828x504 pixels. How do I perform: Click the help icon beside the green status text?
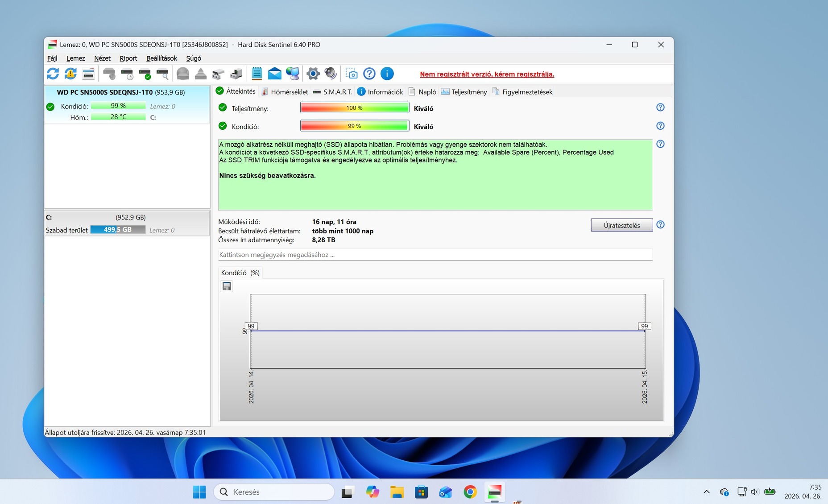point(661,144)
